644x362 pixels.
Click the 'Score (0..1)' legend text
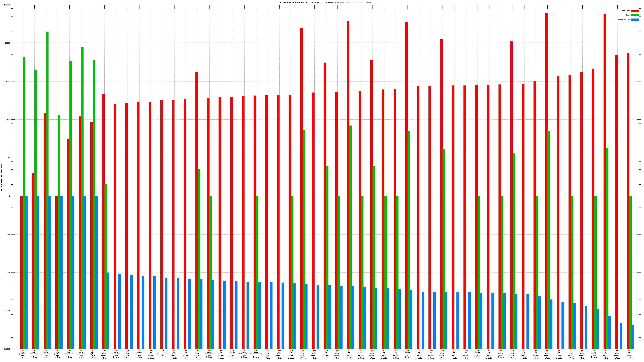point(624,20)
